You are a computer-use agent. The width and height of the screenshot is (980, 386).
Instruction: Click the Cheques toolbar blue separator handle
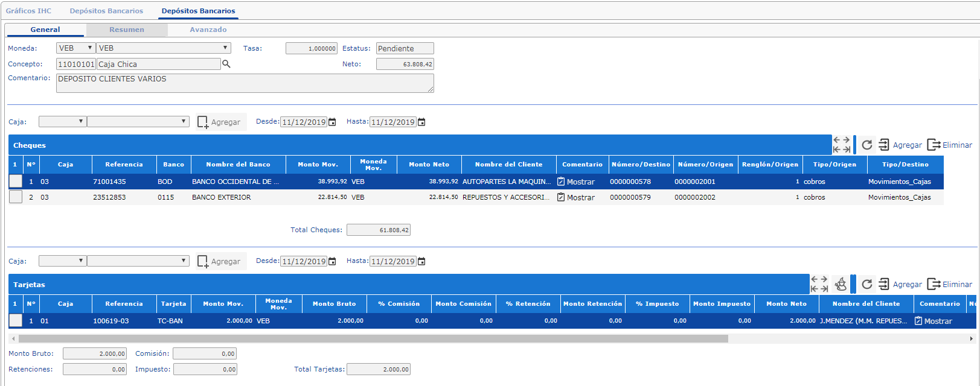click(x=854, y=145)
